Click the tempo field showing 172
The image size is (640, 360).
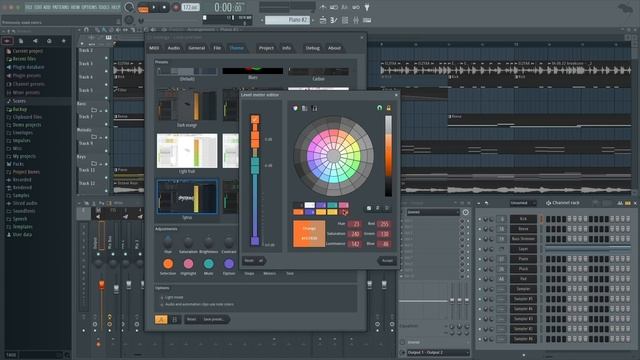pyautogui.click(x=190, y=7)
